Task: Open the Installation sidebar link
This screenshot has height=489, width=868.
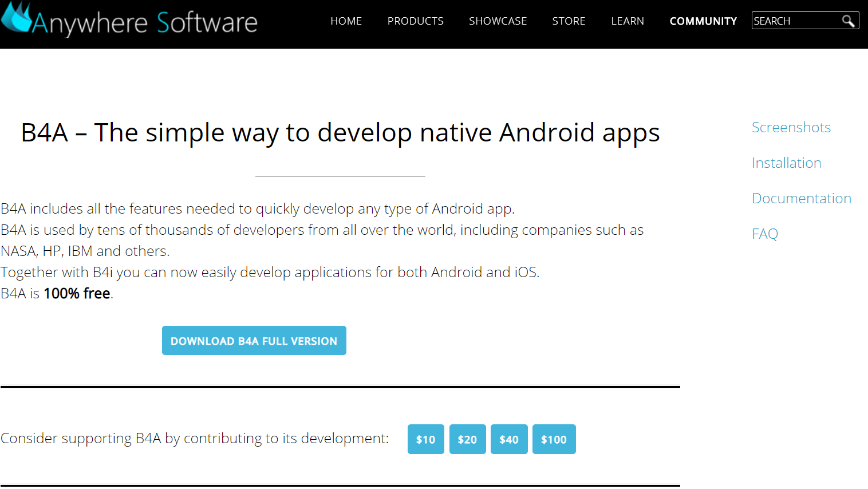Action: (786, 163)
